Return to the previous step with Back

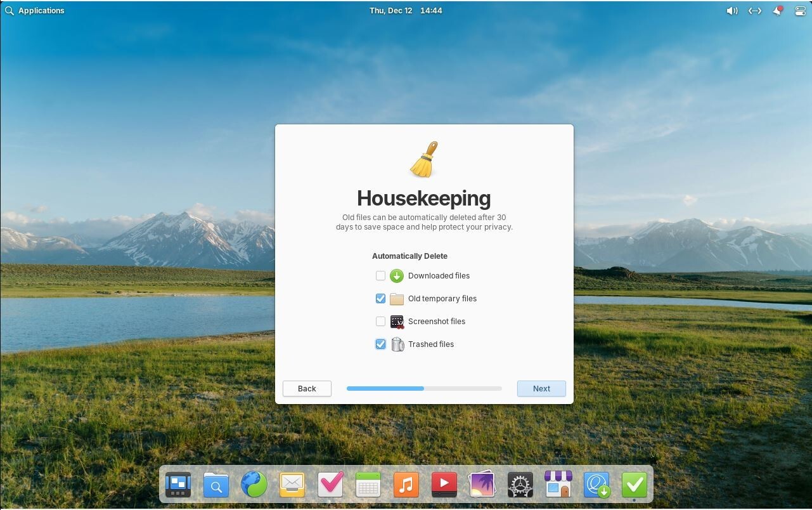click(x=307, y=389)
